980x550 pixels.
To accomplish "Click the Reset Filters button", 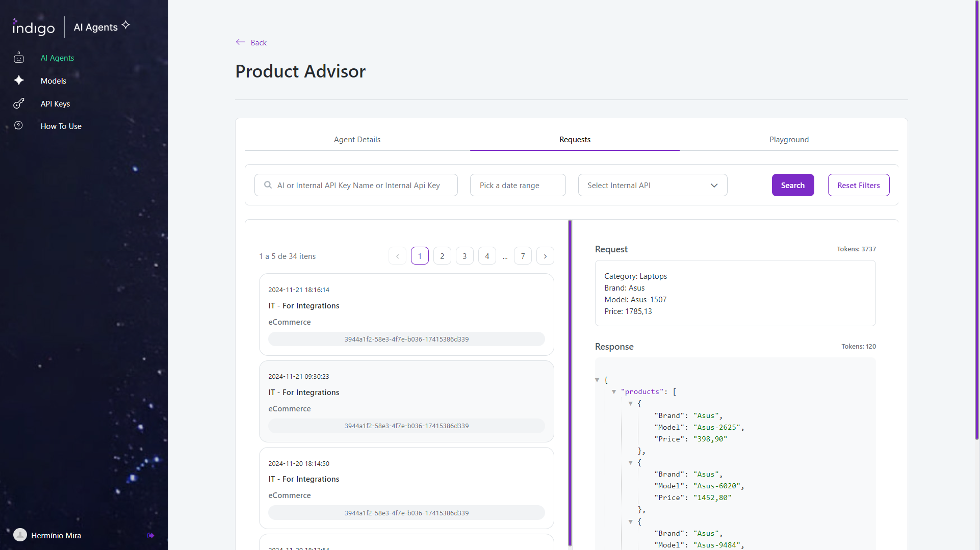I will (859, 185).
